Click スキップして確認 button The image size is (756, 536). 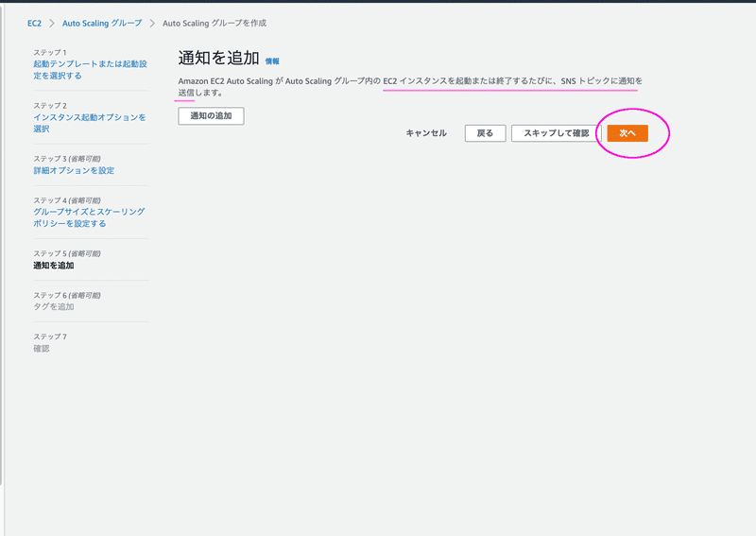point(557,133)
